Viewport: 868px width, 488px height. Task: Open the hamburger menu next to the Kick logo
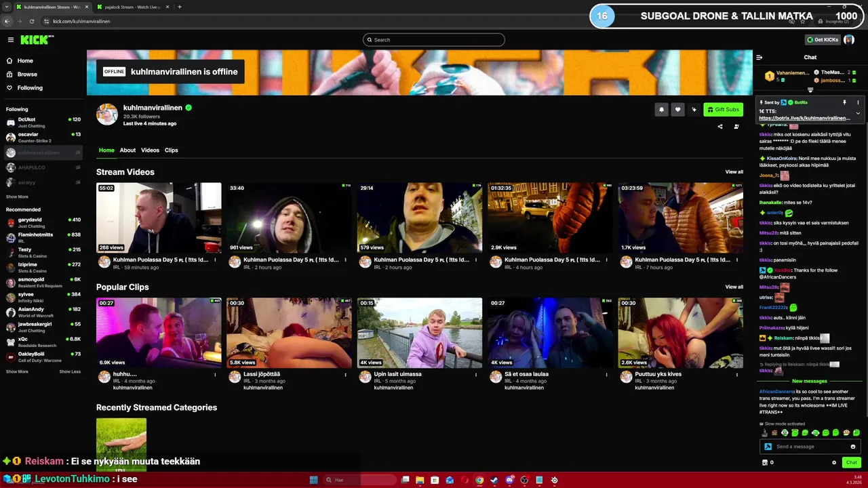click(x=10, y=40)
